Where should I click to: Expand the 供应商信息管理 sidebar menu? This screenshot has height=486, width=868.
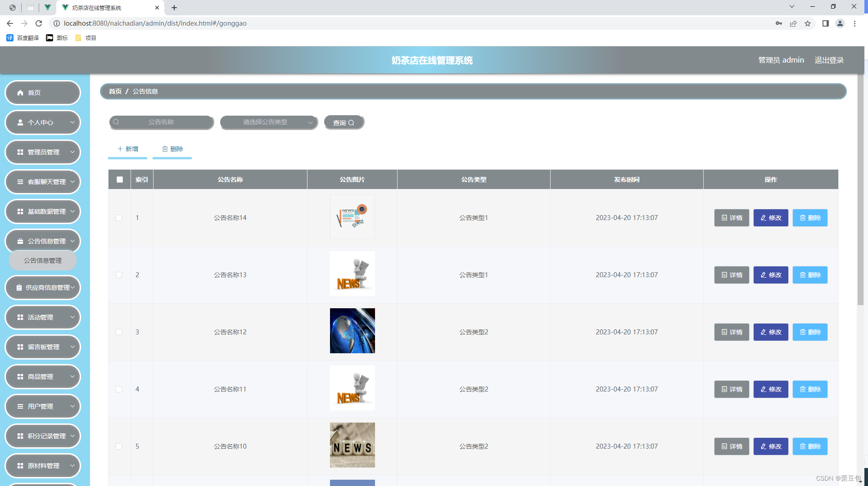click(43, 288)
